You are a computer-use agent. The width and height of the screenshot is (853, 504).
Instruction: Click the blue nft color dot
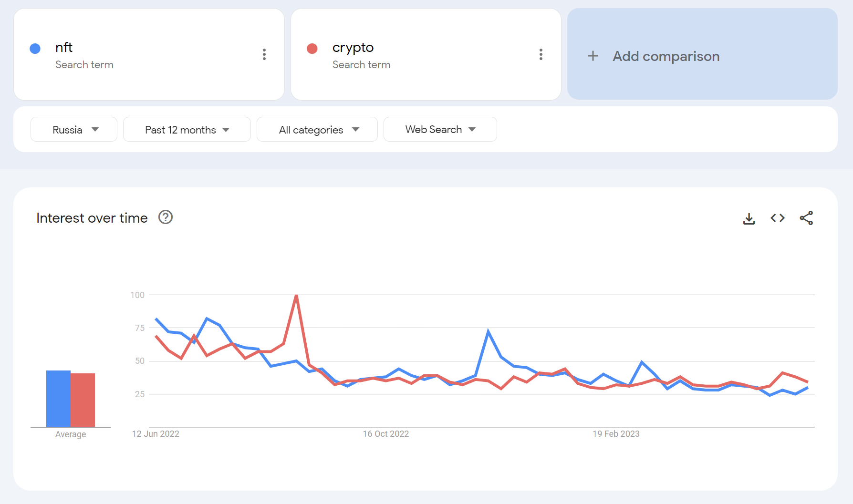click(35, 49)
